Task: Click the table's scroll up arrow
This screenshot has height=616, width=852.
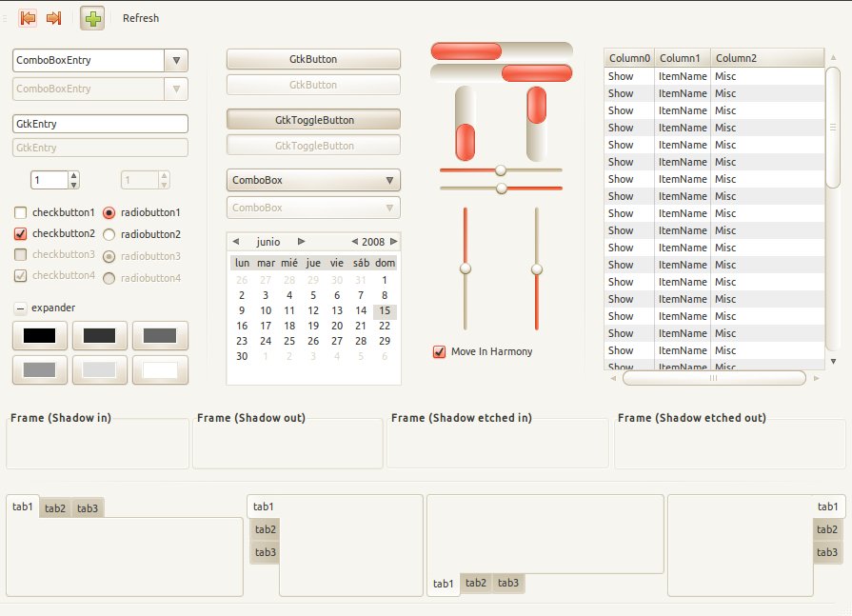Action: [833, 57]
